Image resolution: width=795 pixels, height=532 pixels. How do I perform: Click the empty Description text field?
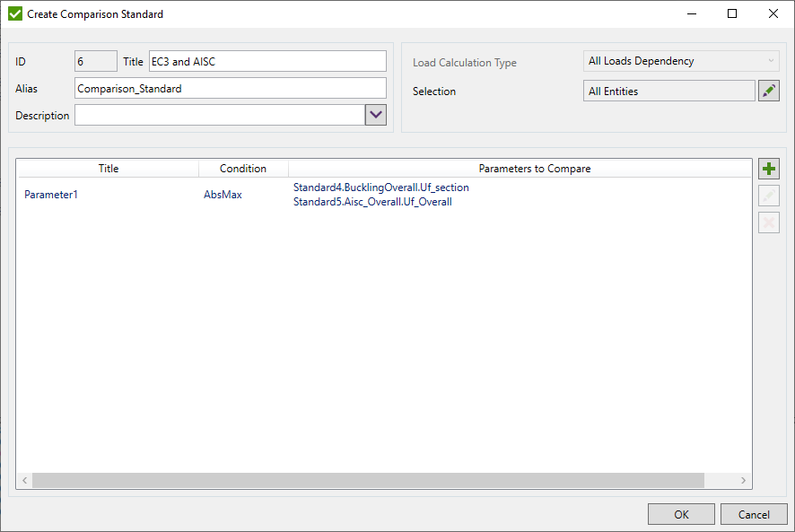click(220, 115)
